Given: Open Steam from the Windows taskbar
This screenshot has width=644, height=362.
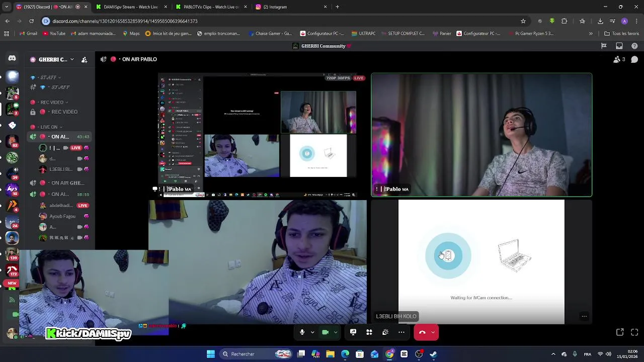Looking at the screenshot, I should click(x=433, y=354).
